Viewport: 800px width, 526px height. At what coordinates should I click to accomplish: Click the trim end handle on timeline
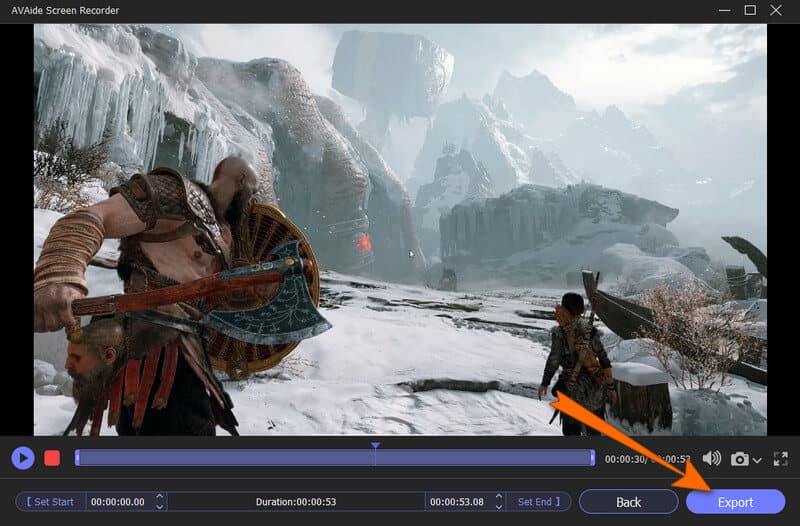[592, 458]
